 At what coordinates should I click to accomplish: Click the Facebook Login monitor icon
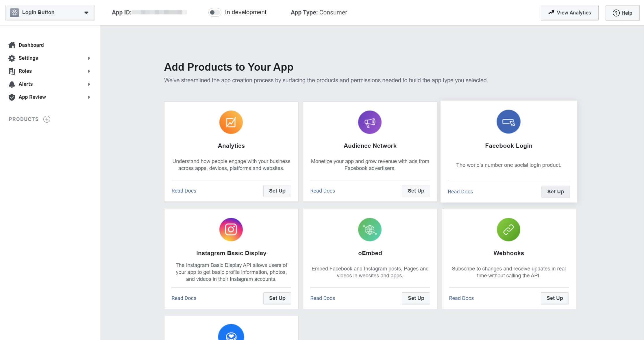(x=508, y=122)
